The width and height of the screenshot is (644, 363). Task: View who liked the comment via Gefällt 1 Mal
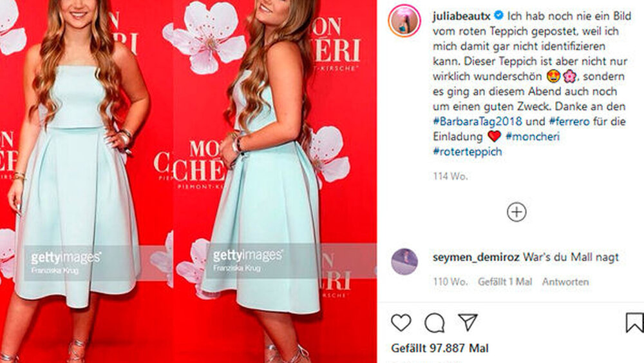coord(505,282)
